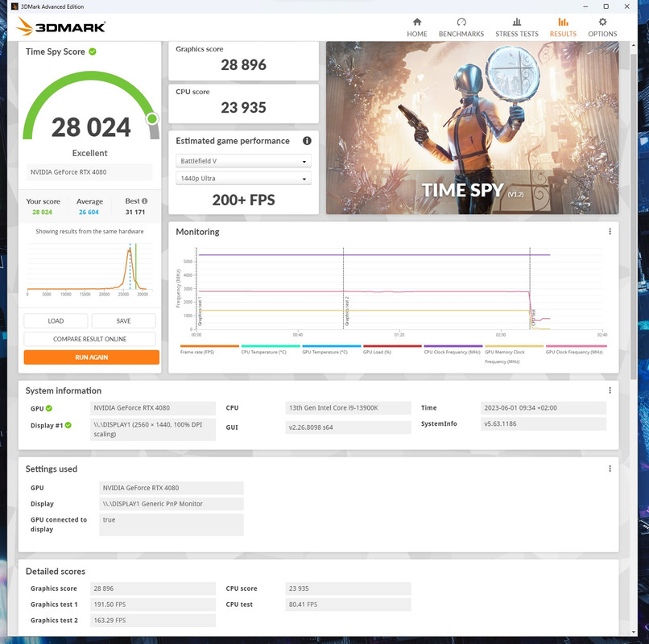Toggle GPU Load (%) legend in Monitoring
The height and width of the screenshot is (644, 649).
pos(392,349)
